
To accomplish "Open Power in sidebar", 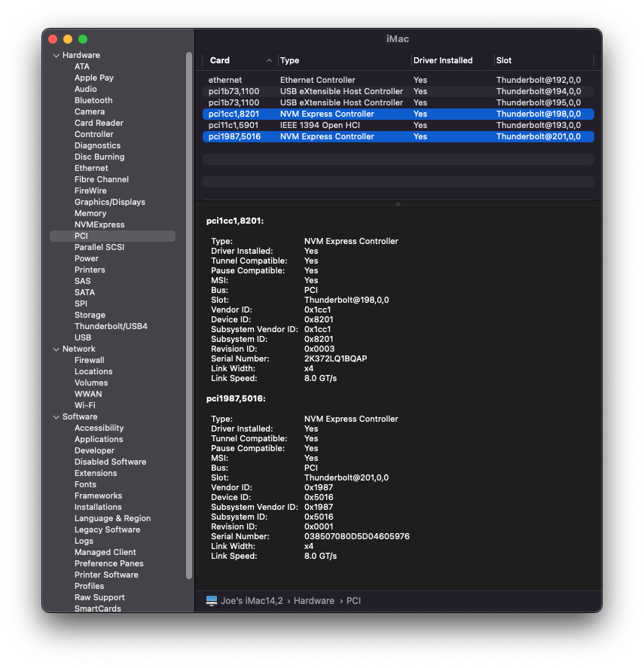I will click(87, 258).
